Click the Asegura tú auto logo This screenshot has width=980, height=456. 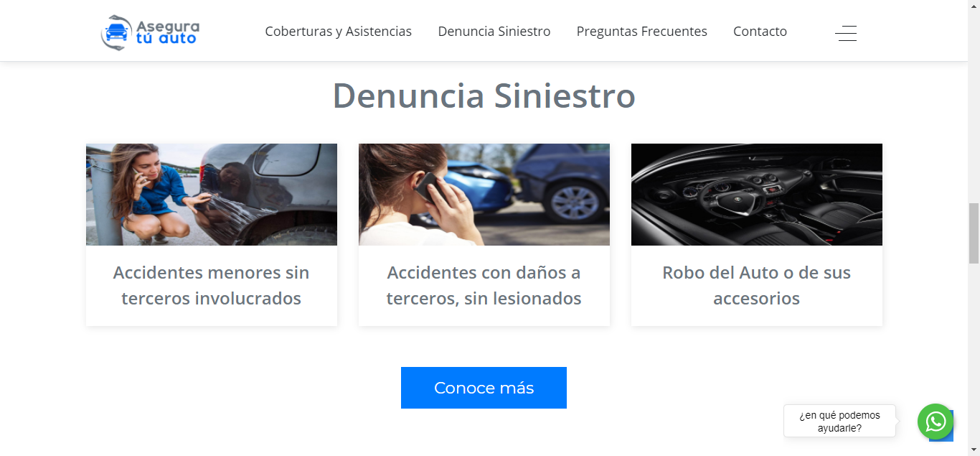tap(151, 32)
